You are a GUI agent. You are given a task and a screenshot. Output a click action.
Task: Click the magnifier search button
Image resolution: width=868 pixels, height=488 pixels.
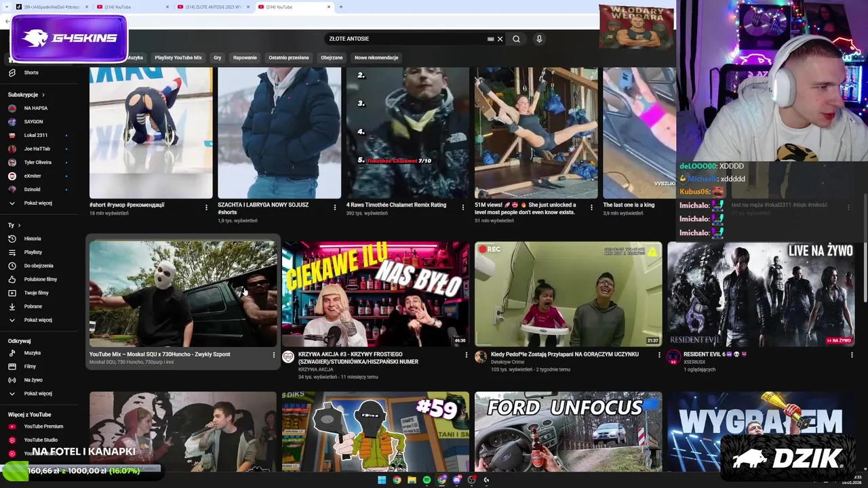pos(516,39)
